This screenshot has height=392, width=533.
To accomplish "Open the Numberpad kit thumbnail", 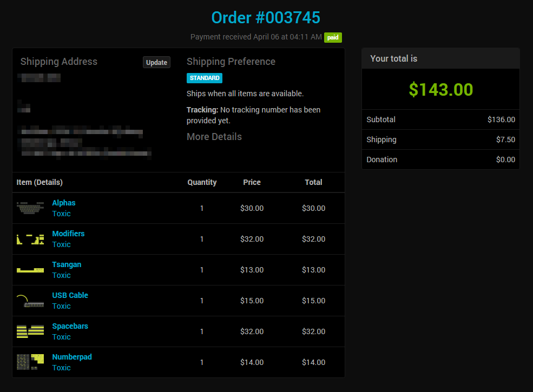I will click(x=30, y=362).
